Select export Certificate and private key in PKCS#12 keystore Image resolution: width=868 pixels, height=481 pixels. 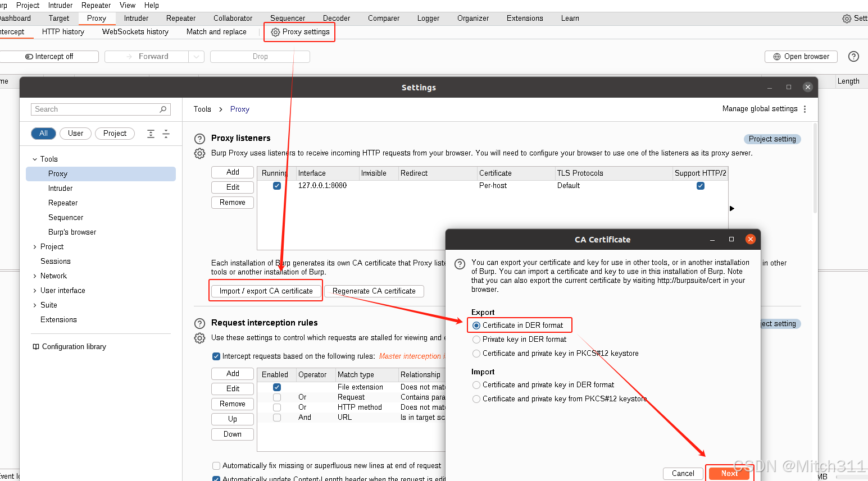[x=476, y=354]
